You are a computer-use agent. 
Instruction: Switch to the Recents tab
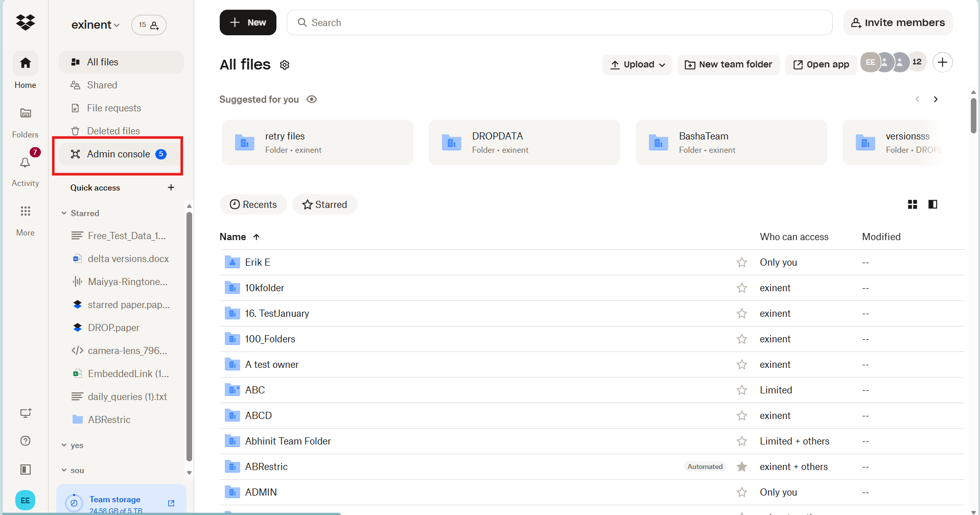pyautogui.click(x=253, y=204)
